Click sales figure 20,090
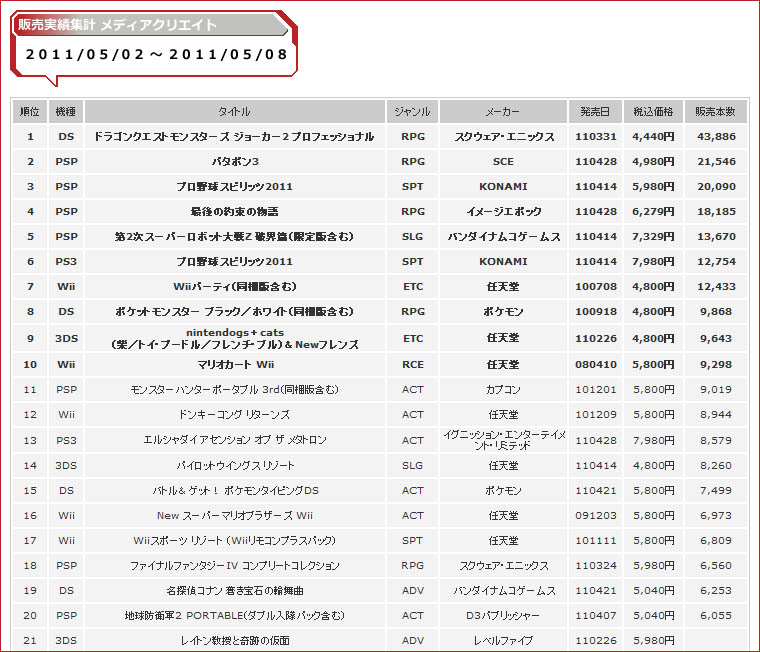 (x=716, y=187)
